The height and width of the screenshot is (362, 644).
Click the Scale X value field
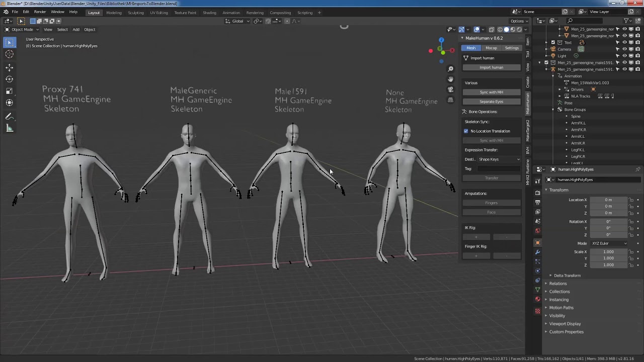609,252
